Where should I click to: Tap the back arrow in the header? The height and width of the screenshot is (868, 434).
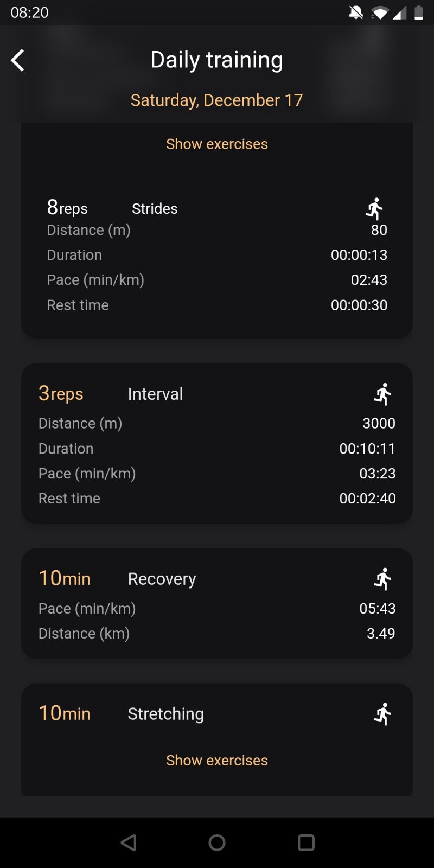coord(18,60)
